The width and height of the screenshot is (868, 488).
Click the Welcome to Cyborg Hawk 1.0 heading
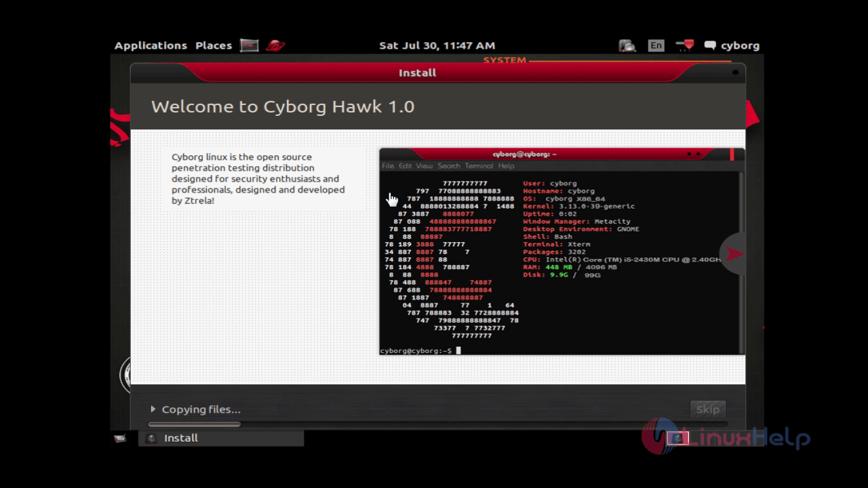(283, 106)
